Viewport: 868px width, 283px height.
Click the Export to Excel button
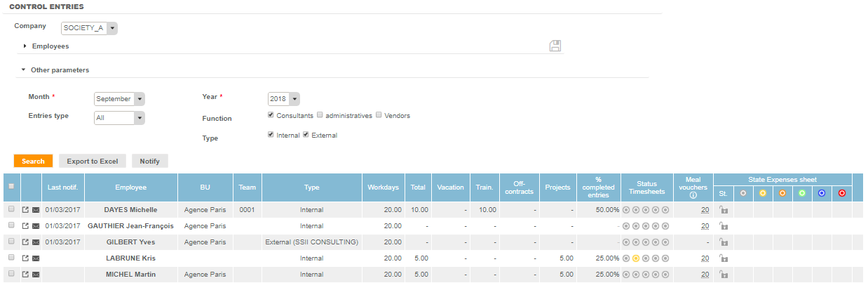92,161
